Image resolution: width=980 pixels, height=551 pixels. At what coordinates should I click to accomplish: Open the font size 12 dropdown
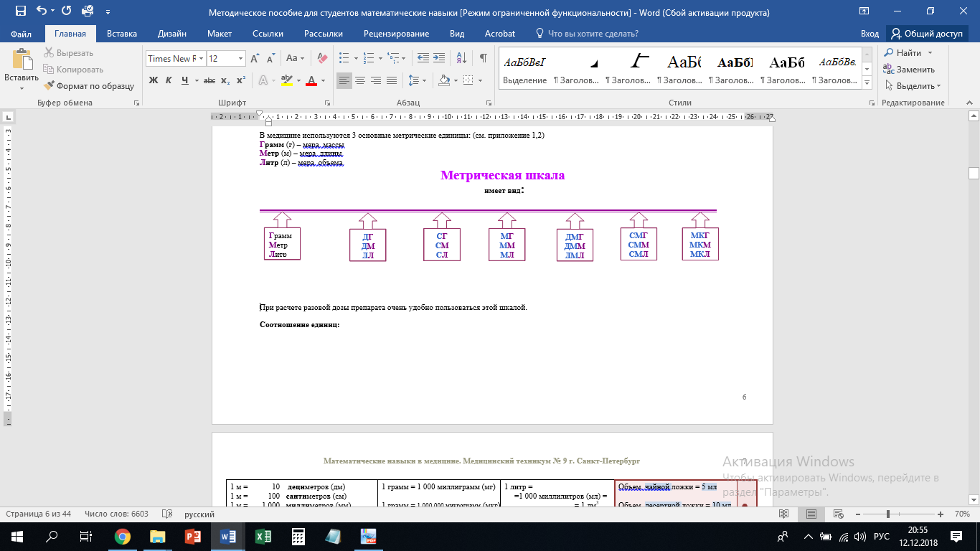point(240,59)
